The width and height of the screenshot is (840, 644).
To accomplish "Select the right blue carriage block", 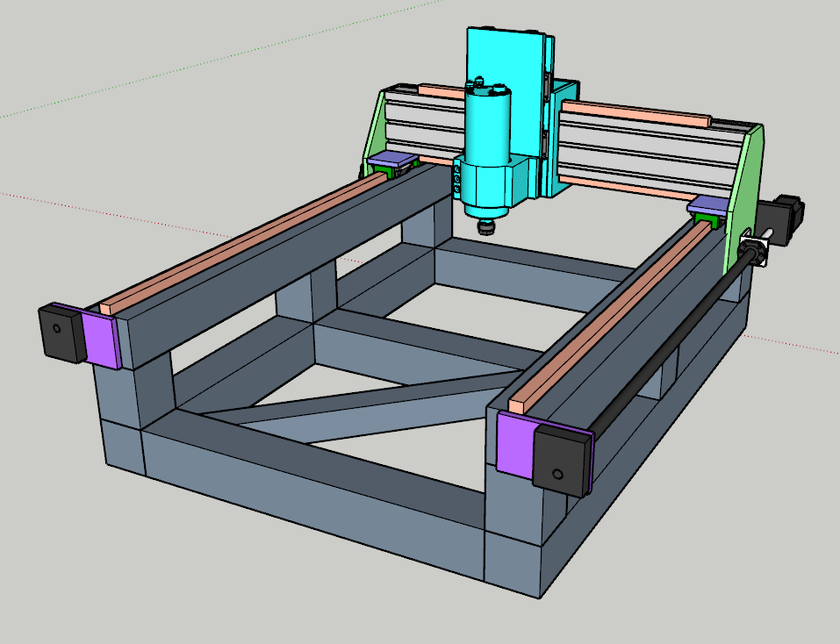I will 708,207.
